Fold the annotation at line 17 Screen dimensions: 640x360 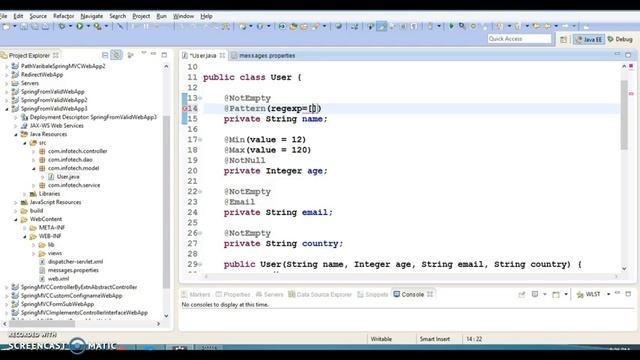coord(200,140)
